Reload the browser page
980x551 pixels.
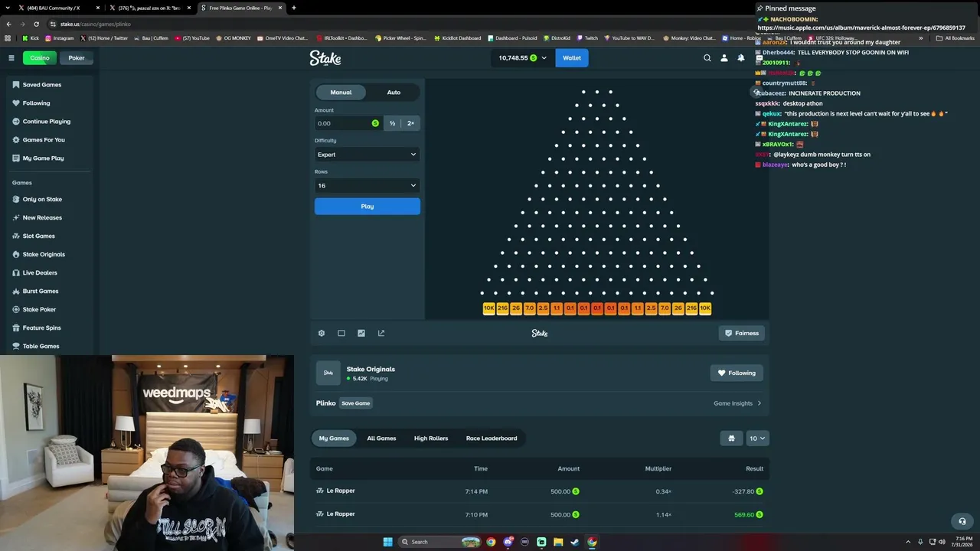tap(36, 24)
